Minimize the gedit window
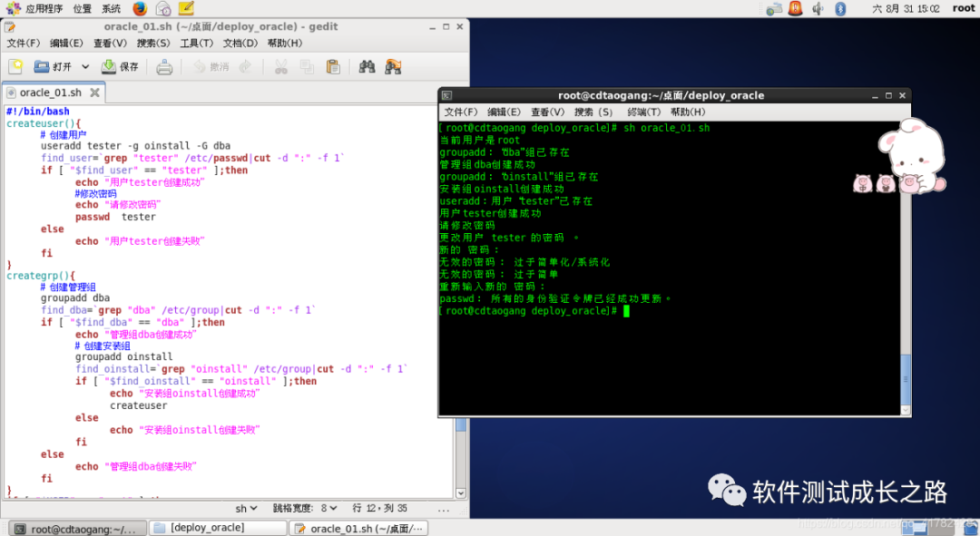 (432, 27)
